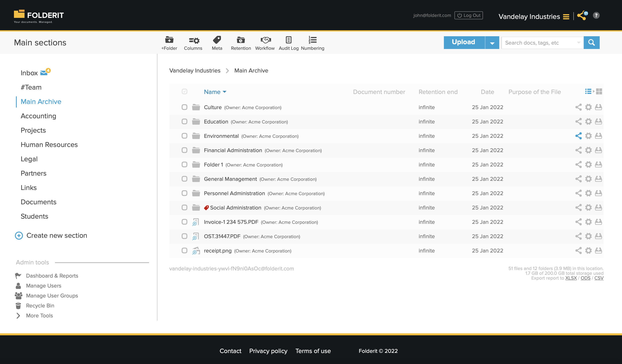Open the Upload options dropdown arrow
Screen dimensions: 622x364
tap(492, 42)
